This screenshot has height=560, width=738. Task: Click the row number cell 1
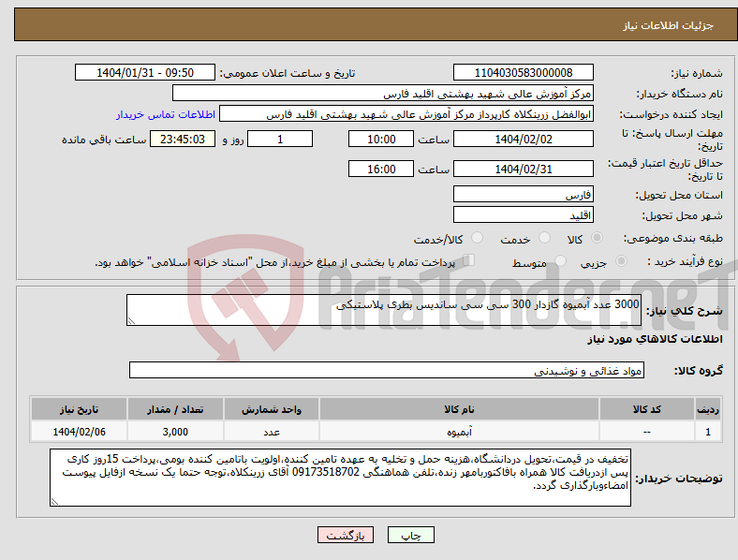[x=708, y=432]
